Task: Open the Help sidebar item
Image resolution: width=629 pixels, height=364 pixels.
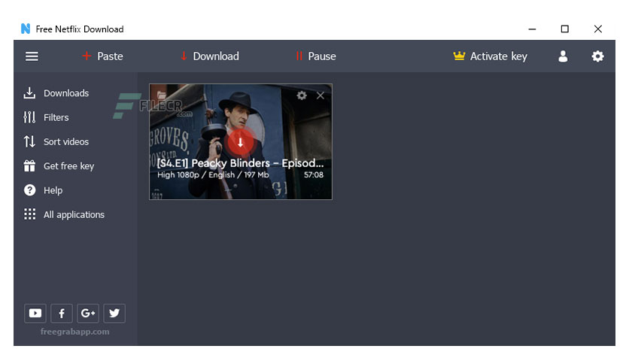Action: pos(43,190)
